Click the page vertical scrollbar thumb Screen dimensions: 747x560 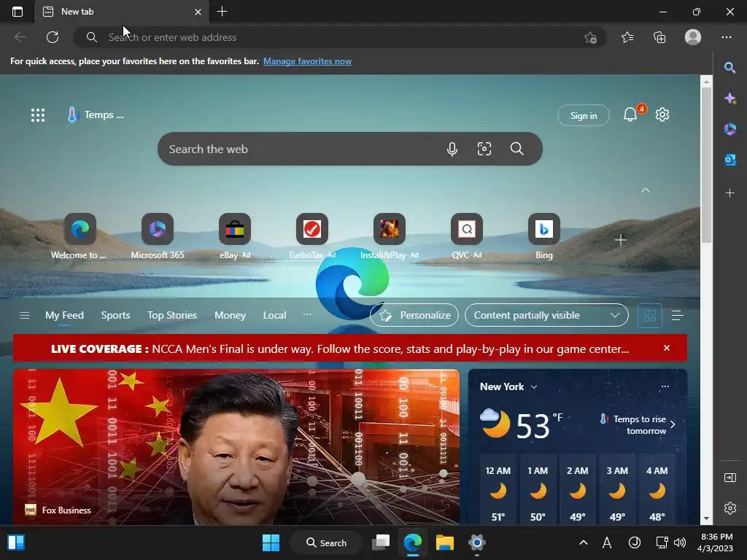pos(706,165)
